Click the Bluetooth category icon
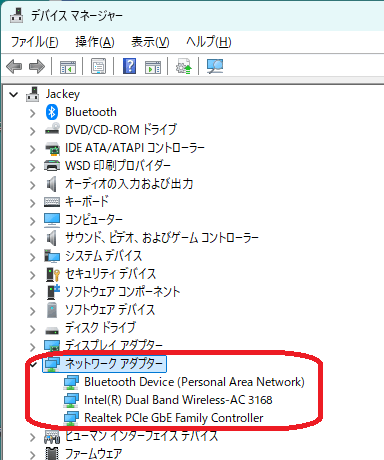 [x=52, y=112]
